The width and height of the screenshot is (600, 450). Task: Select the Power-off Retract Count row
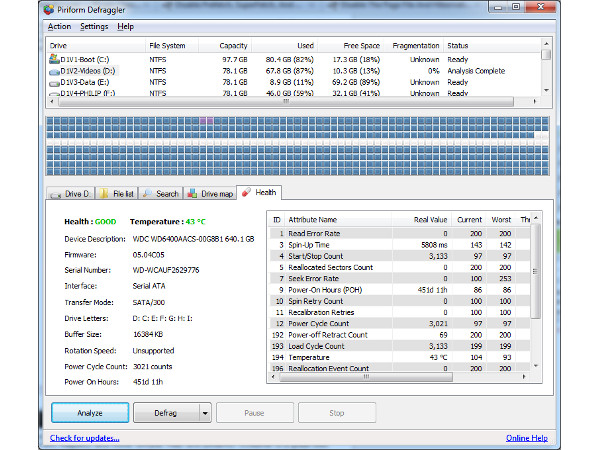click(400, 335)
